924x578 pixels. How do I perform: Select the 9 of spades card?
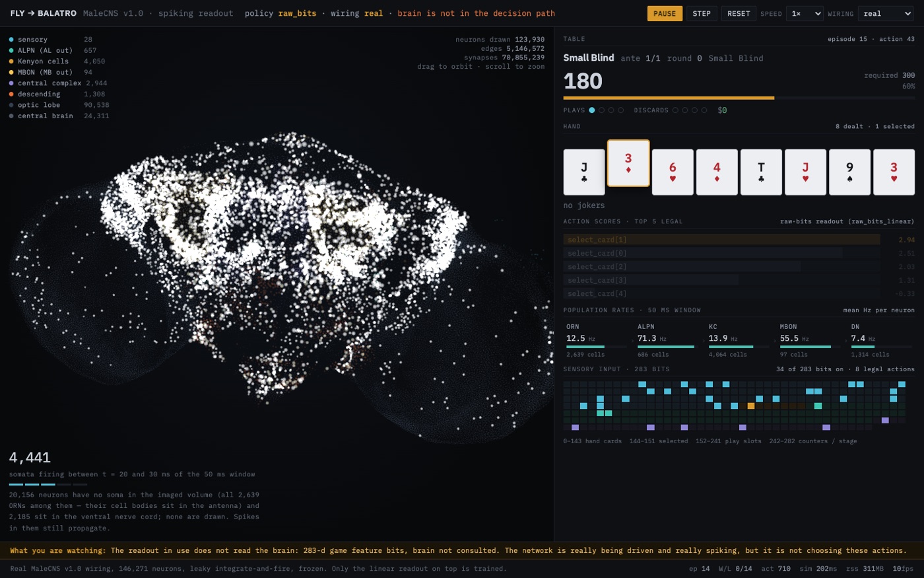(849, 172)
